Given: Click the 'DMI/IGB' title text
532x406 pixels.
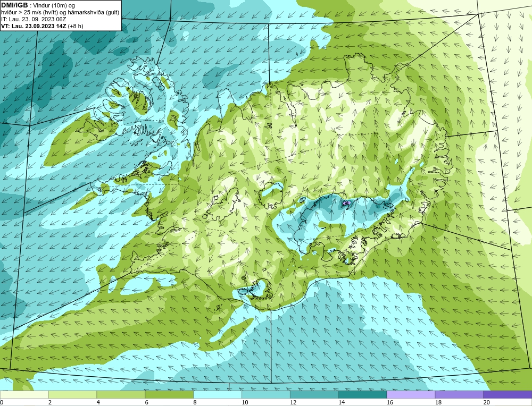Looking at the screenshot, I should 14,5.
